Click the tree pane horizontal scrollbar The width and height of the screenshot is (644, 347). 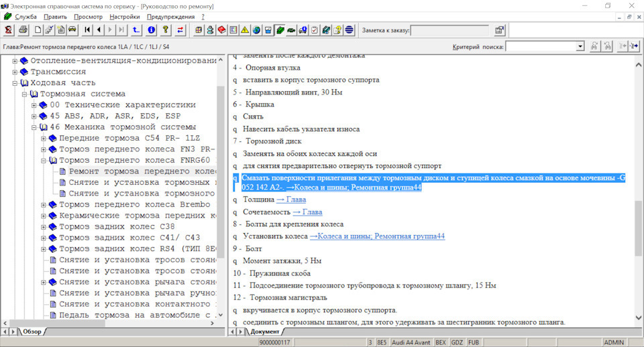tap(108, 323)
